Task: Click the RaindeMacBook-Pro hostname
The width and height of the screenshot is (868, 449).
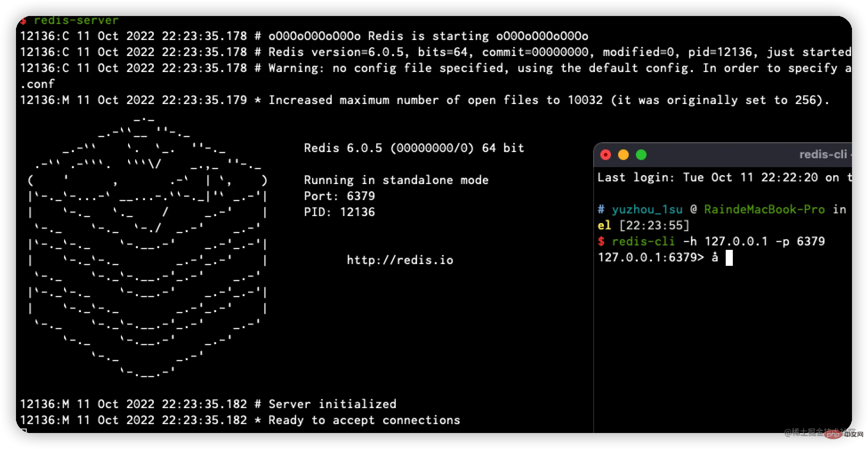Action: pos(764,209)
